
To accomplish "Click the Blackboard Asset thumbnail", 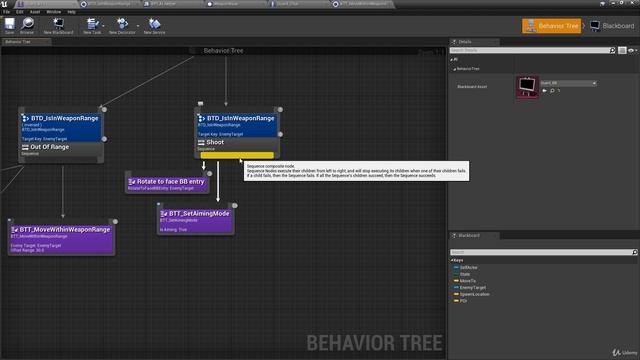I will [527, 87].
